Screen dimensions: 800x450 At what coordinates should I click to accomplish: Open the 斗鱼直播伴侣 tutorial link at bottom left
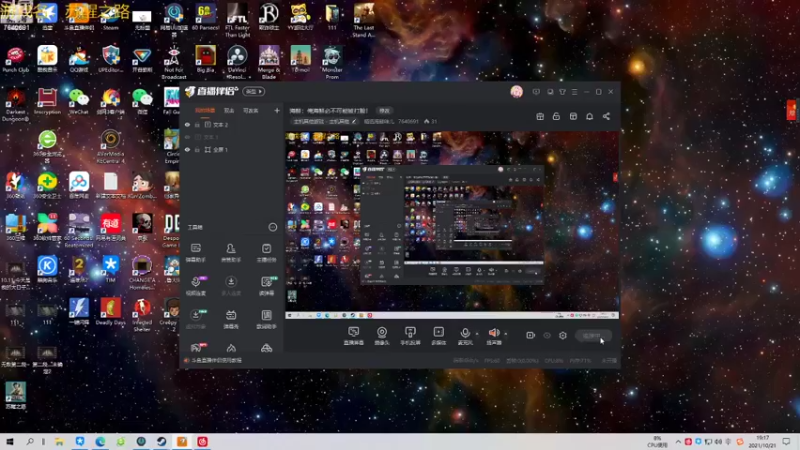(213, 360)
